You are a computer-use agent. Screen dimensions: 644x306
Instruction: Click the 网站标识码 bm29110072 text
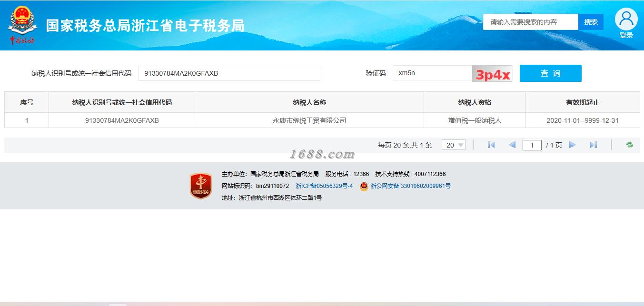pos(255,186)
